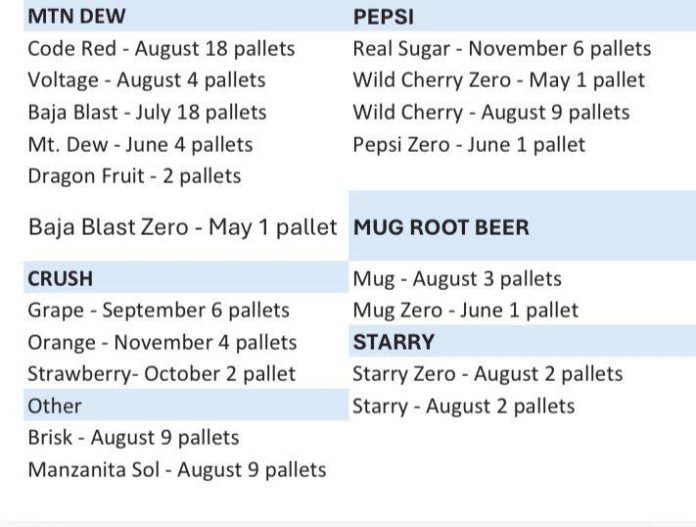Image resolution: width=696 pixels, height=527 pixels.
Task: Click the Manzanita Sol August 9 pallets entry
Action: pos(176,469)
